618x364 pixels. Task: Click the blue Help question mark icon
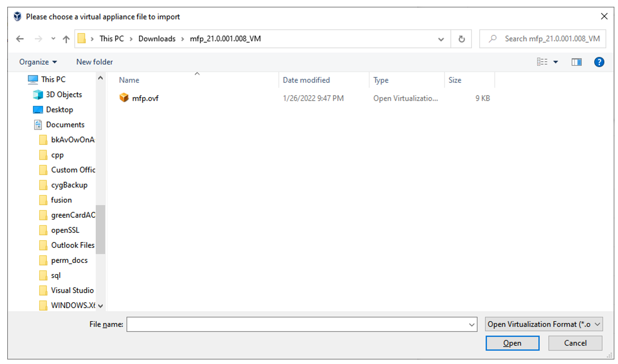point(599,62)
